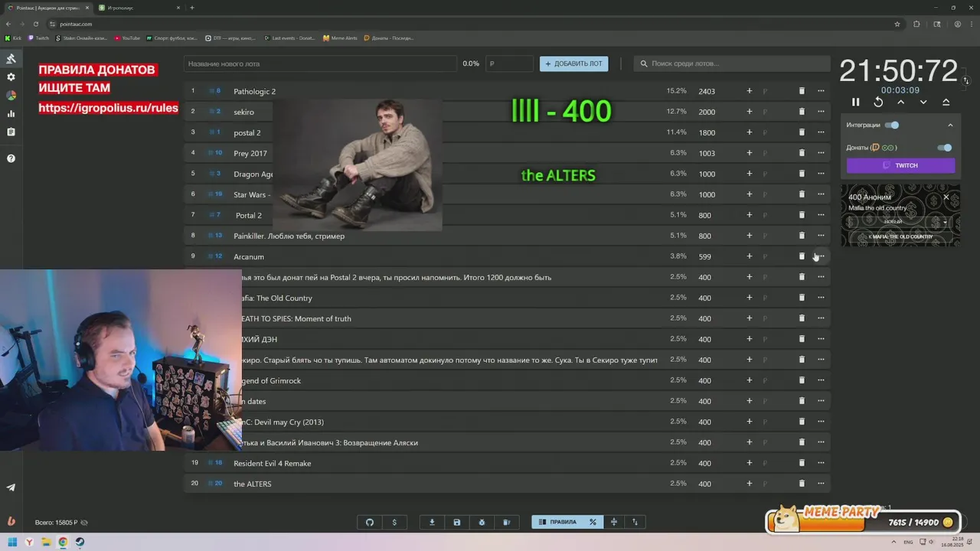Open the Windows Start menu
980x551 pixels.
(12, 543)
